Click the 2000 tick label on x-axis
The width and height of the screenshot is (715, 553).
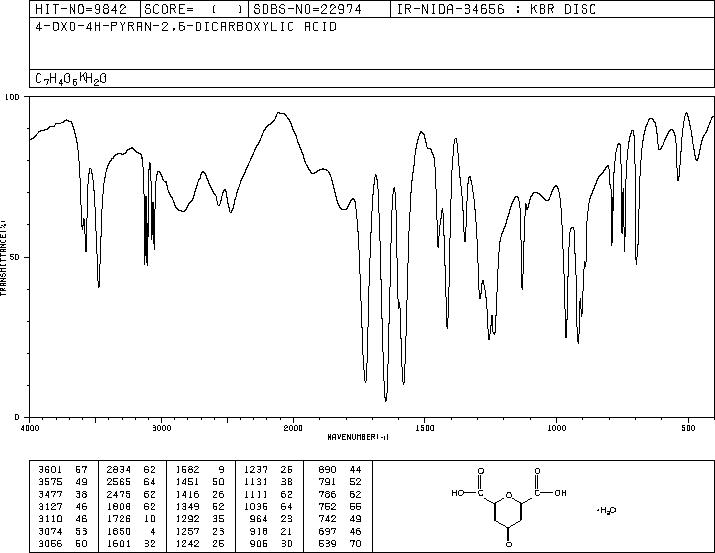tap(293, 428)
